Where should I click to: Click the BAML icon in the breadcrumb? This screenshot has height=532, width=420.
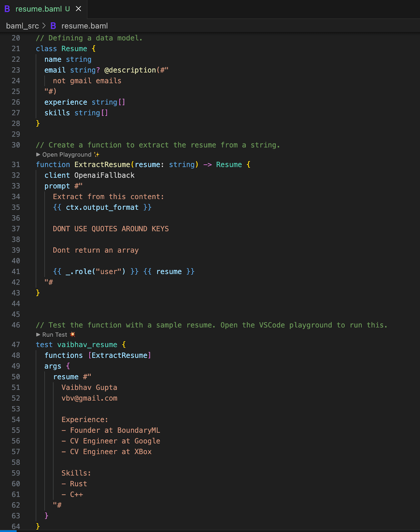(53, 26)
